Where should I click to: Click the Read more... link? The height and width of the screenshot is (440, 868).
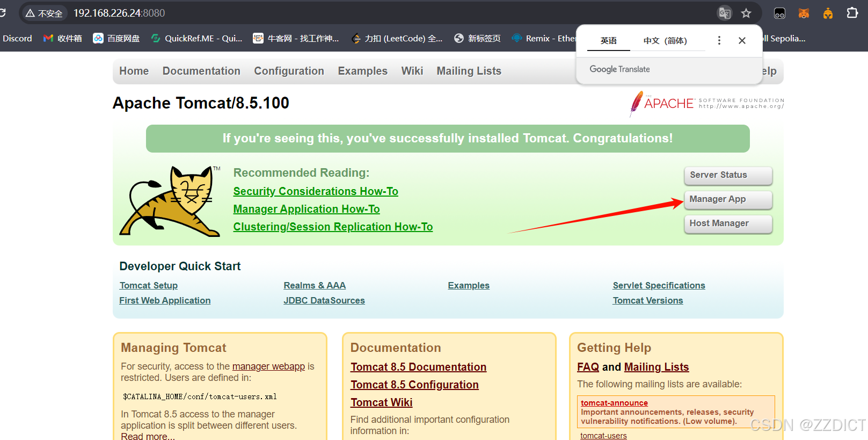(x=148, y=436)
